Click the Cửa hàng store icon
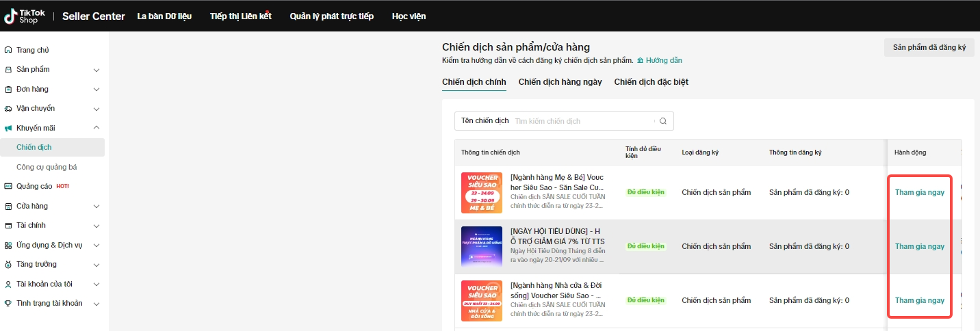Screen dimensions: 980x331 pyautogui.click(x=8, y=206)
